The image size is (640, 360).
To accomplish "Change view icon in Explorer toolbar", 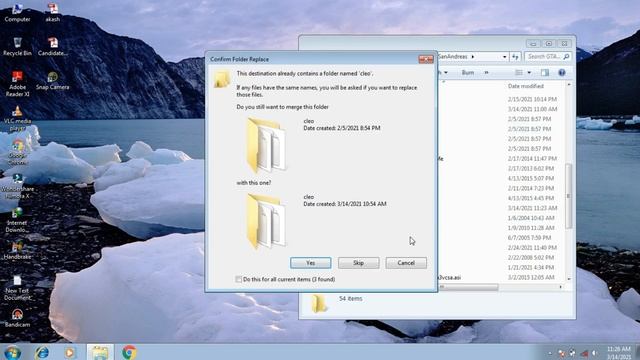I will (x=519, y=73).
